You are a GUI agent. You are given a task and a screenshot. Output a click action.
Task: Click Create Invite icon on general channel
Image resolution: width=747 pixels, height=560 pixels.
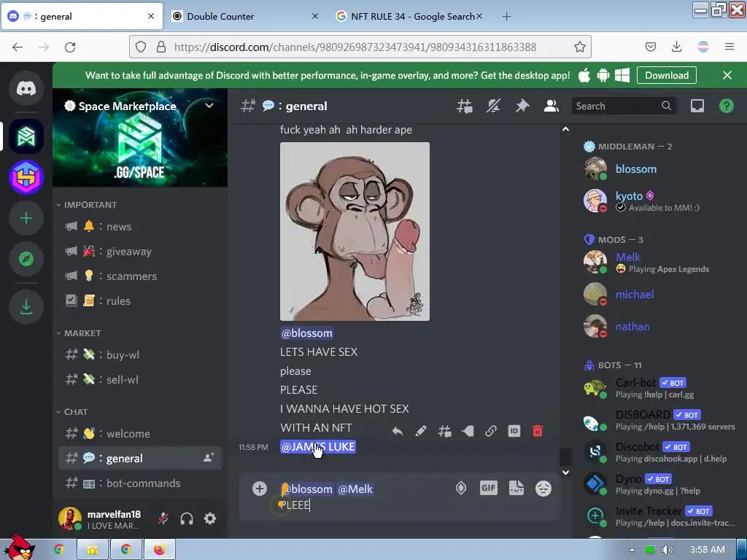pyautogui.click(x=209, y=458)
